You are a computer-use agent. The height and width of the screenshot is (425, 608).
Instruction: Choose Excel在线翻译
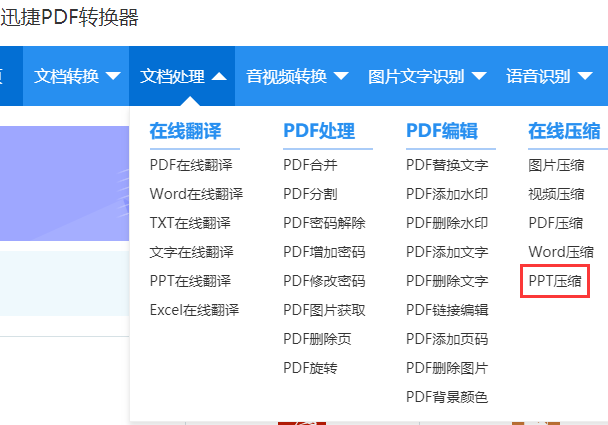click(194, 310)
